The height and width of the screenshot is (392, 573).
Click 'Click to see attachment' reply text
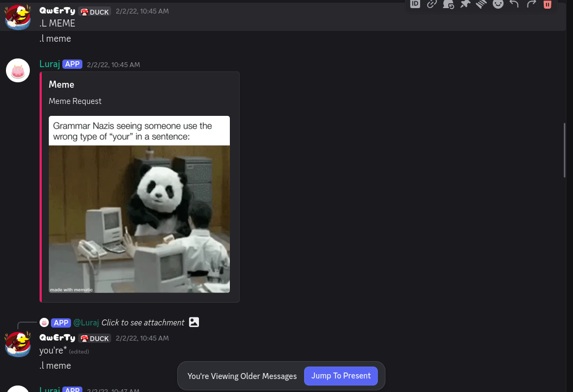point(143,323)
